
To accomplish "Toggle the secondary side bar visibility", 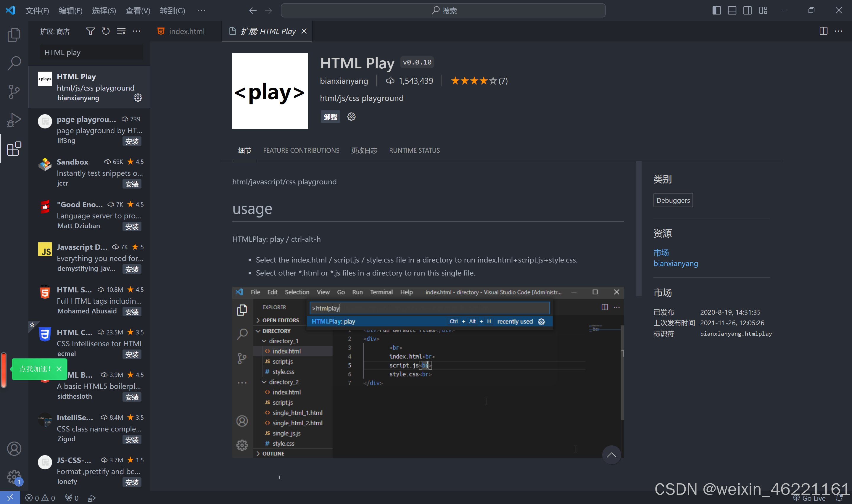I will click(748, 10).
